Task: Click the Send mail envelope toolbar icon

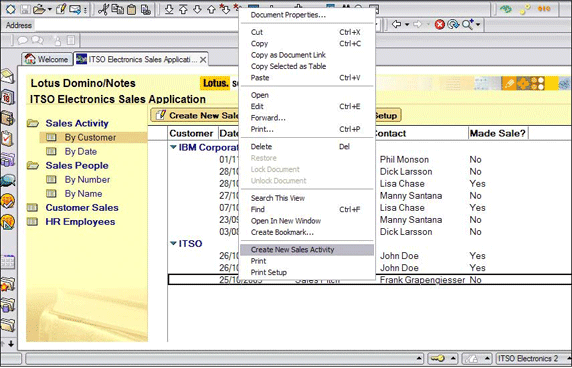Action: (x=75, y=9)
